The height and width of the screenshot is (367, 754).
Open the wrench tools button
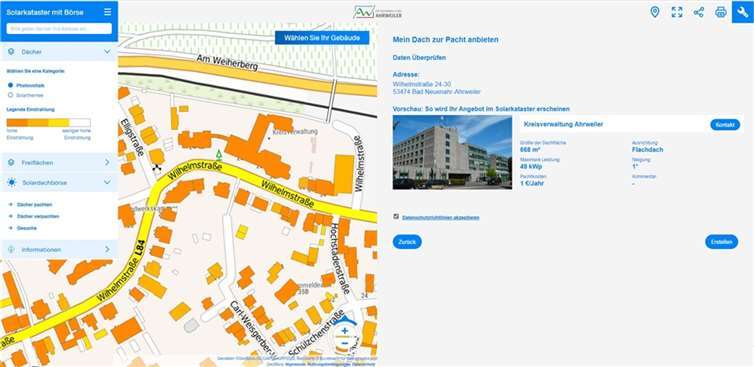[742, 12]
